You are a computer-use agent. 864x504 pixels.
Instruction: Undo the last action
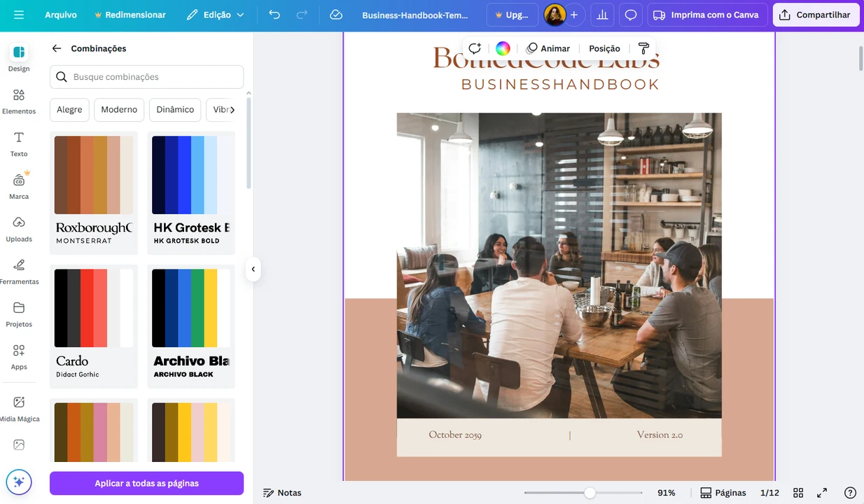click(x=274, y=15)
